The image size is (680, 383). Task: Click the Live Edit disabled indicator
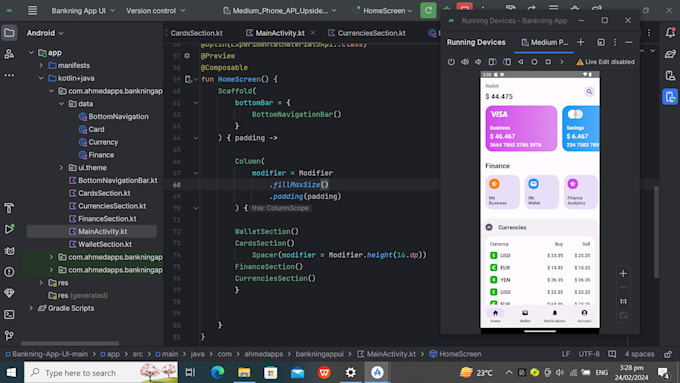[x=605, y=62]
